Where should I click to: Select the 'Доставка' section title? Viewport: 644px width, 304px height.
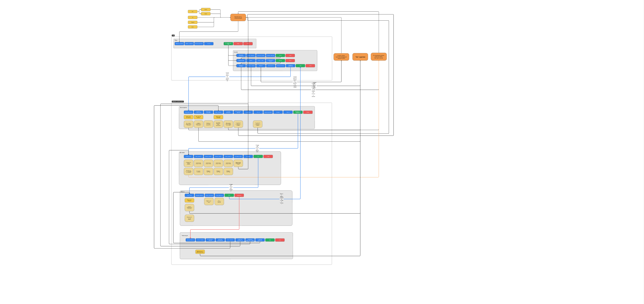pos(182,152)
